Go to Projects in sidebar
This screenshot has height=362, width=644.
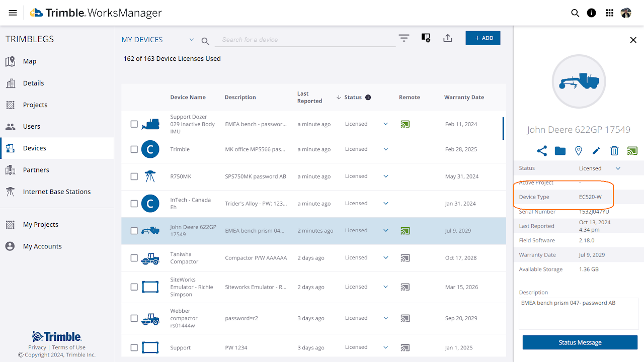click(35, 105)
